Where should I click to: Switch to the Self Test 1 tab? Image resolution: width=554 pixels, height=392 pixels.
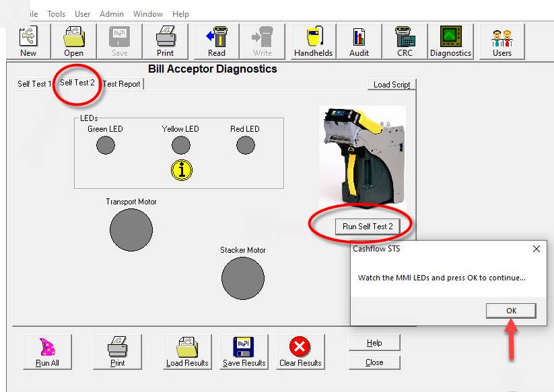(x=34, y=84)
